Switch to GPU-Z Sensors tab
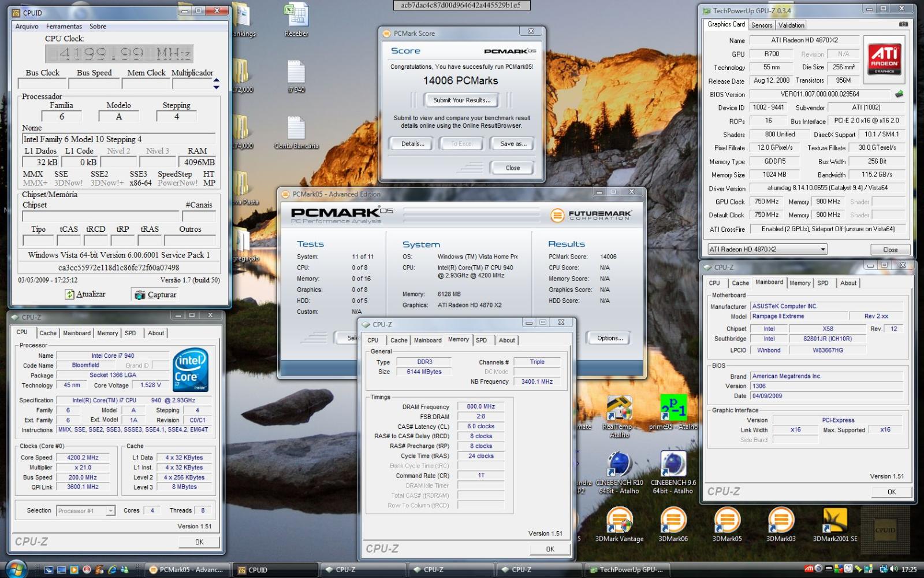The image size is (924, 578). pos(762,25)
